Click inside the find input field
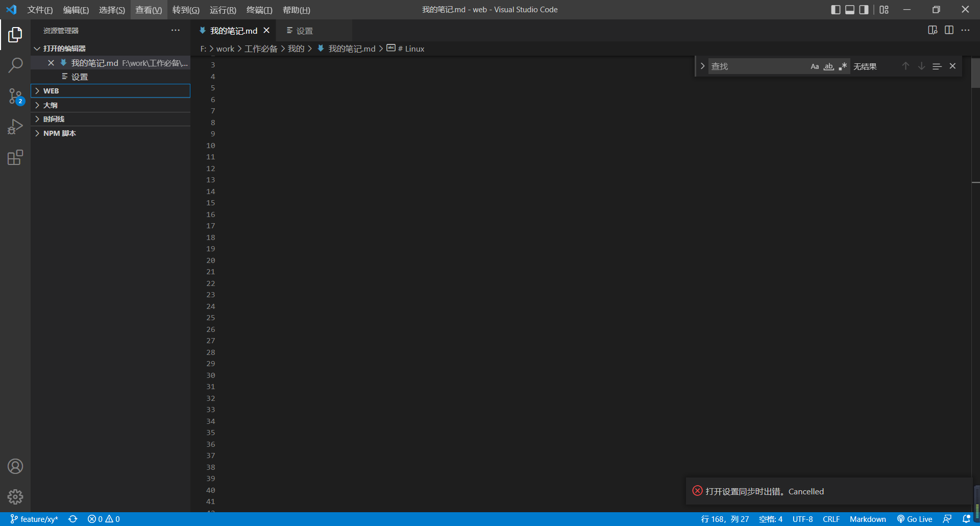Screen dimensions: 980x526 click(x=755, y=66)
